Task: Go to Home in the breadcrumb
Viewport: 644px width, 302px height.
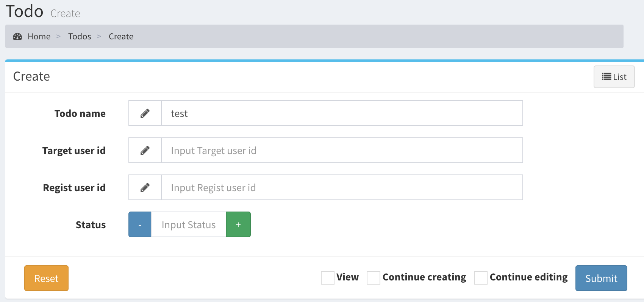Action: (x=39, y=36)
